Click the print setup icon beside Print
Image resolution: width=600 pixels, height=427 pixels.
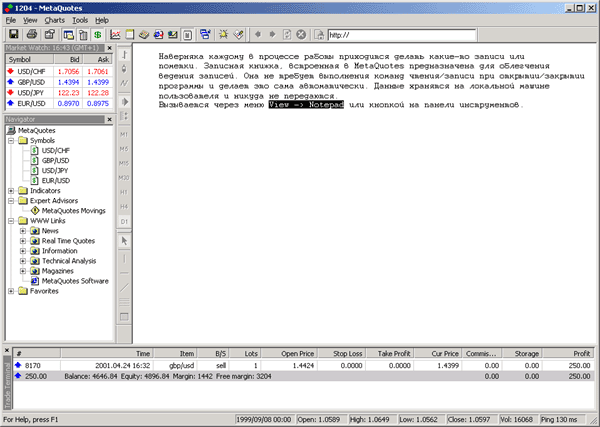[x=49, y=34]
